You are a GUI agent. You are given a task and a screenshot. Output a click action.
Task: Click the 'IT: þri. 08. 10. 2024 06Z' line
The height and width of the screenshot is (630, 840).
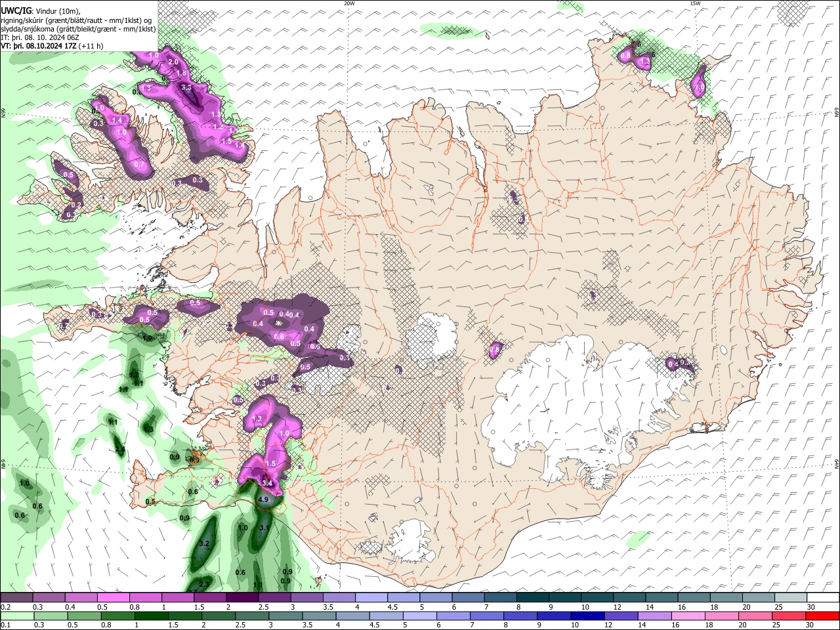[40, 37]
